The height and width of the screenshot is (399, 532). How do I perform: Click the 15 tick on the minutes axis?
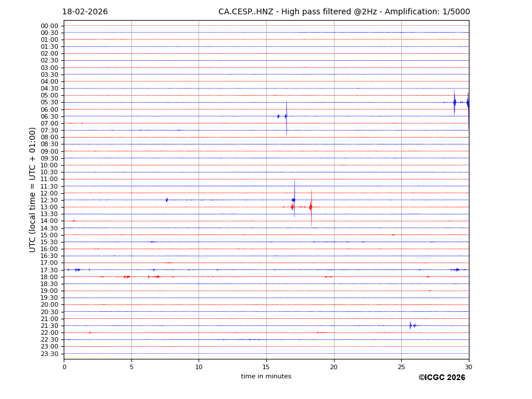coord(266,367)
